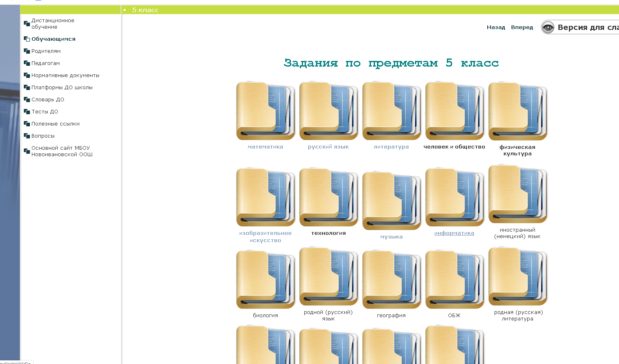Open the физическая культура folder icon

(518, 111)
